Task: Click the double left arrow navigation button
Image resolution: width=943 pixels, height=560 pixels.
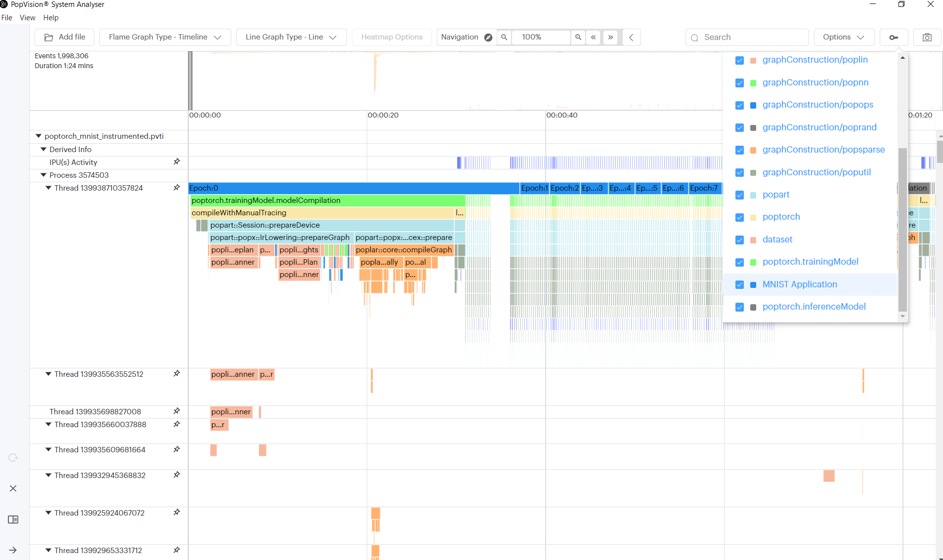Action: 593,38
